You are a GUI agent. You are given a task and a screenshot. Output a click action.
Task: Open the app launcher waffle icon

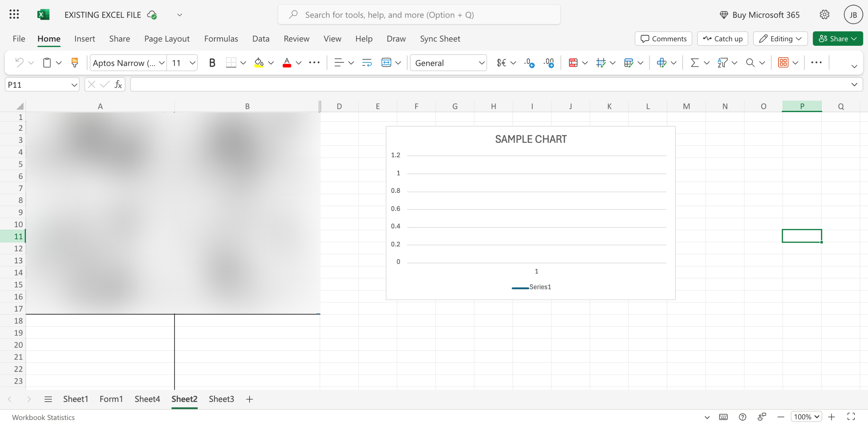coord(14,15)
